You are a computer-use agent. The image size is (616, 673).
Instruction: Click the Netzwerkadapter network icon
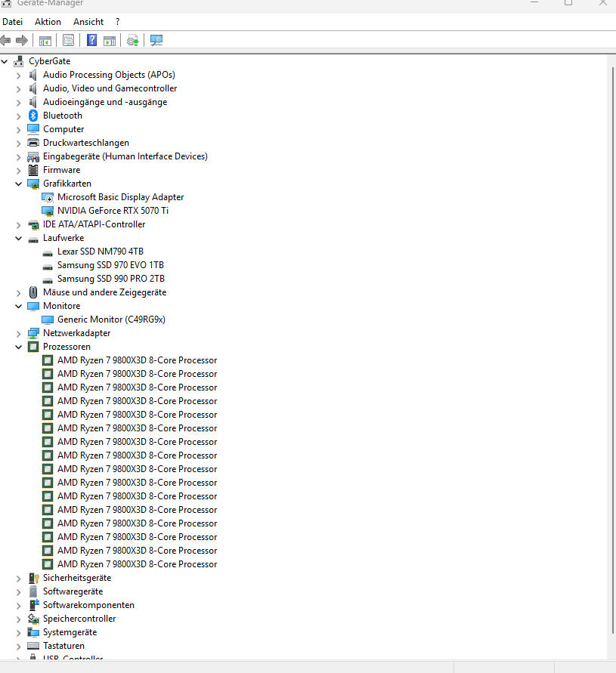(33, 333)
